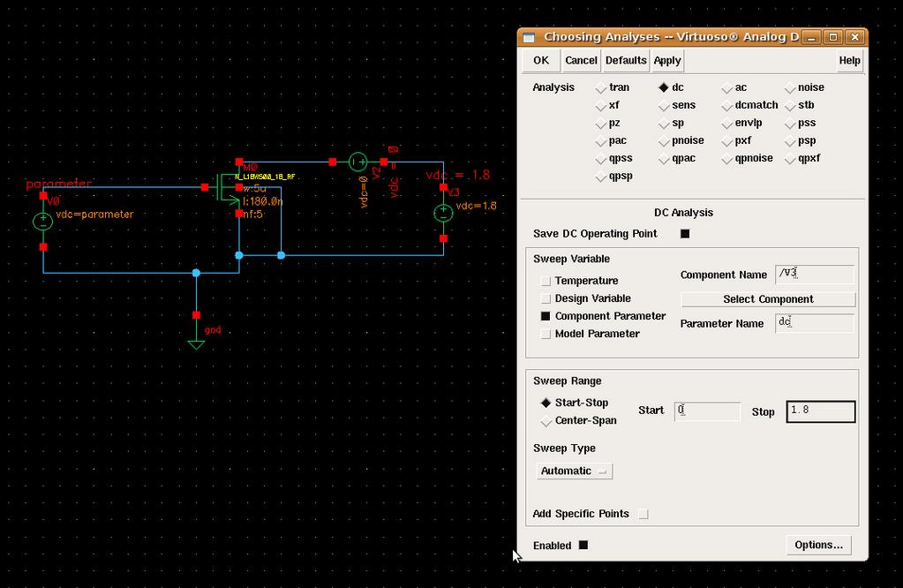Click the Stop value field
The width and height of the screenshot is (903, 588).
[821, 411]
